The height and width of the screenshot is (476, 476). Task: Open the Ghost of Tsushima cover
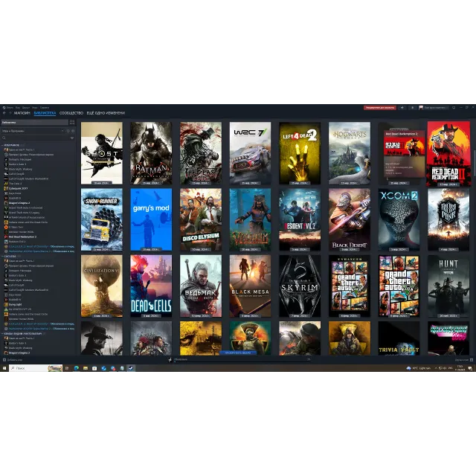click(102, 153)
